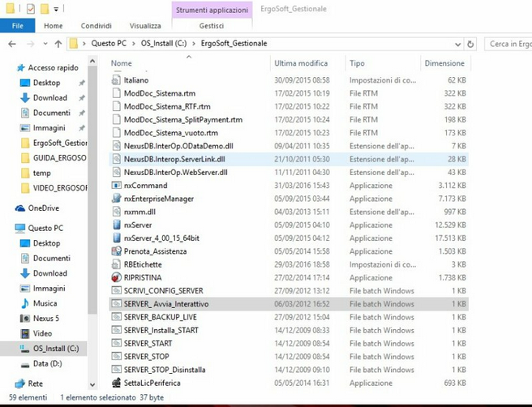Select SERVER_BACKUP_LIVE batch file icon

coord(116,317)
